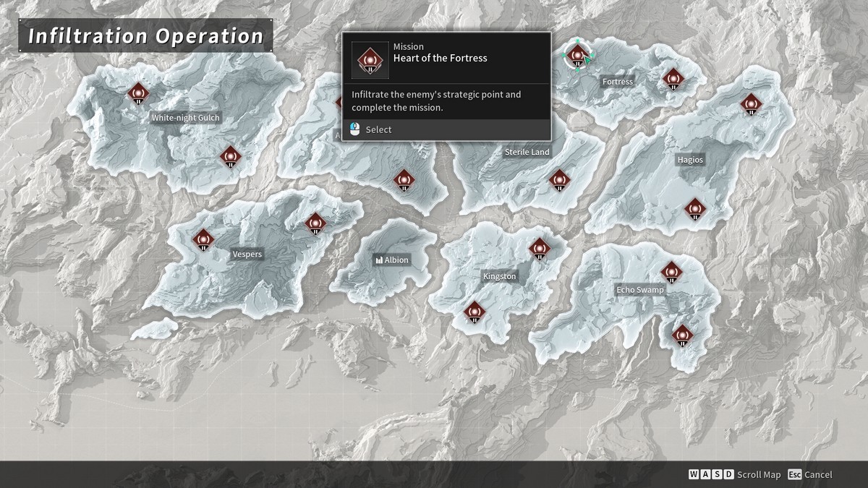Image resolution: width=868 pixels, height=488 pixels.
Task: Click the Esc Cancel prompt
Action: pyautogui.click(x=810, y=474)
